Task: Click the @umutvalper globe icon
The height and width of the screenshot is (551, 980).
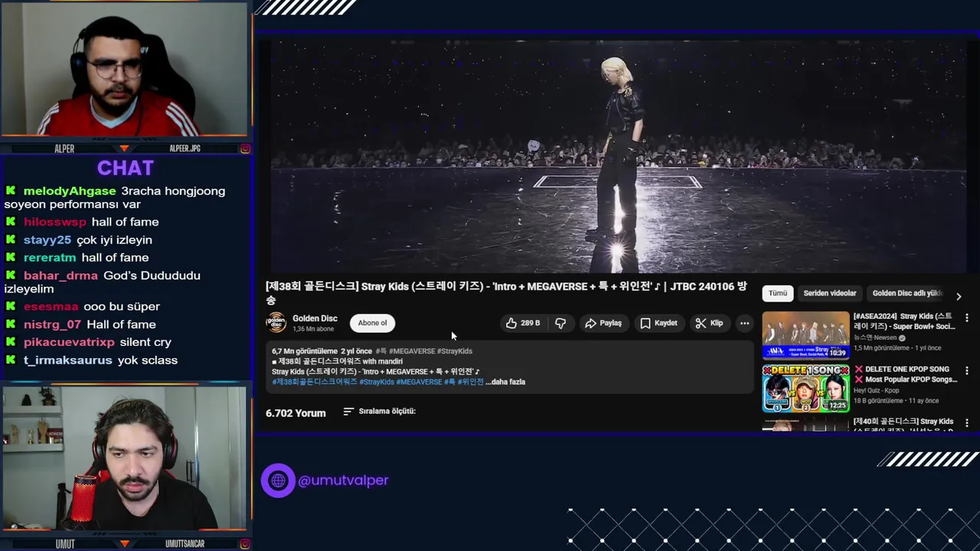Action: pyautogui.click(x=278, y=481)
